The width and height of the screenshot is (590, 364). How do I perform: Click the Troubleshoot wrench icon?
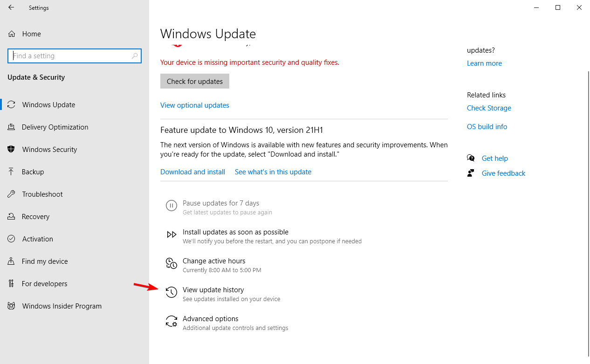pos(12,194)
